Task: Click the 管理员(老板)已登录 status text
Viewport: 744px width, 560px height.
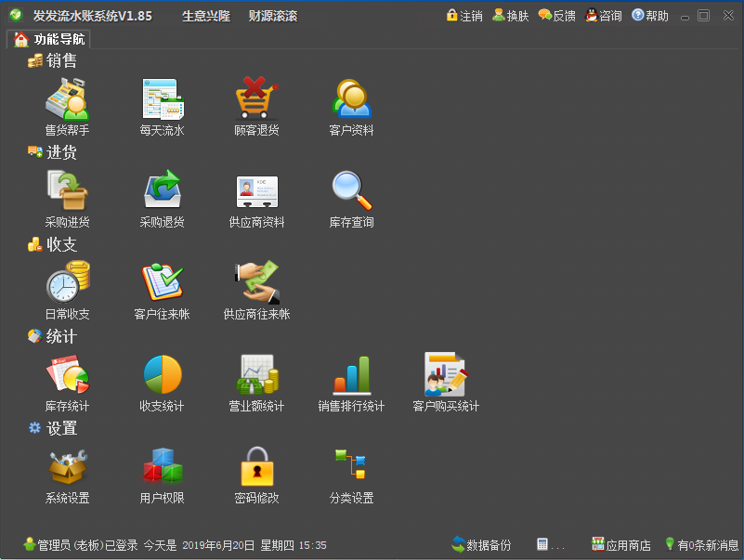Action: tap(87, 545)
